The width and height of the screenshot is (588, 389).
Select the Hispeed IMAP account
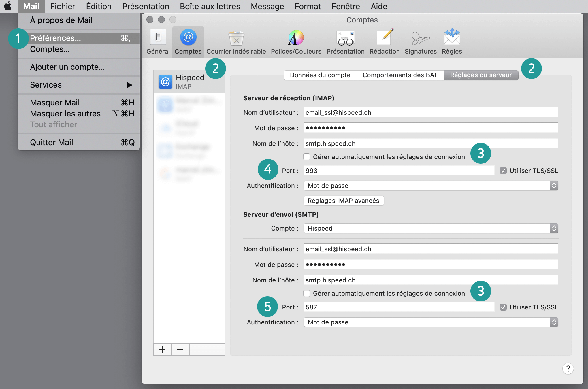click(x=189, y=82)
